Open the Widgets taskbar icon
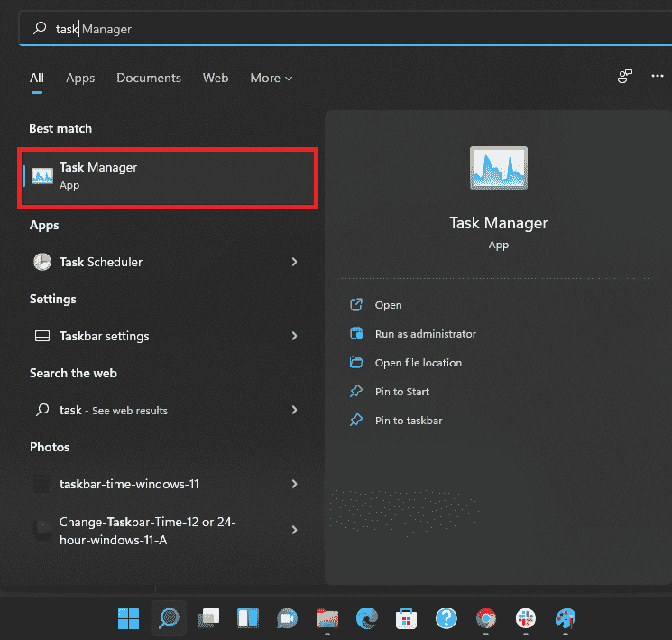The width and height of the screenshot is (672, 640). (x=248, y=618)
